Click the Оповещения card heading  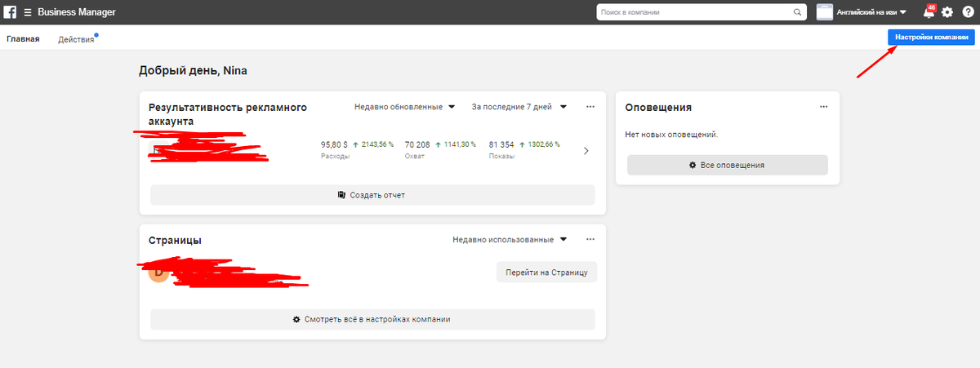pos(658,107)
